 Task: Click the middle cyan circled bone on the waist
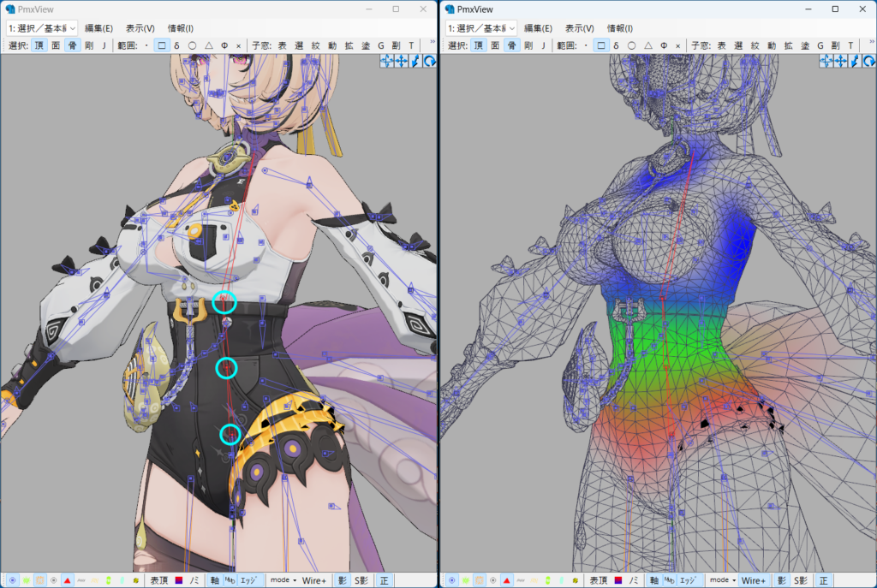226,368
